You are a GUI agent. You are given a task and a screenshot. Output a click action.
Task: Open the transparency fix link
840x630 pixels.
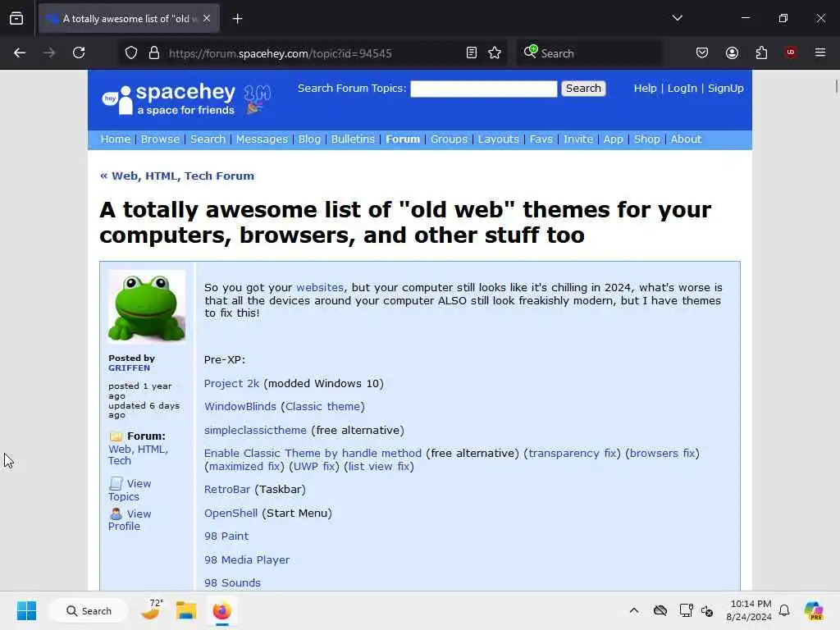tap(572, 453)
